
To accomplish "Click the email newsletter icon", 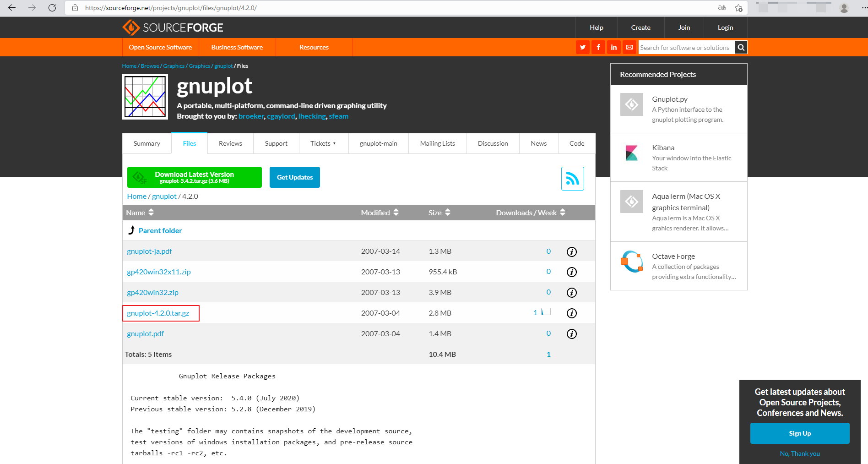I will pos(629,47).
